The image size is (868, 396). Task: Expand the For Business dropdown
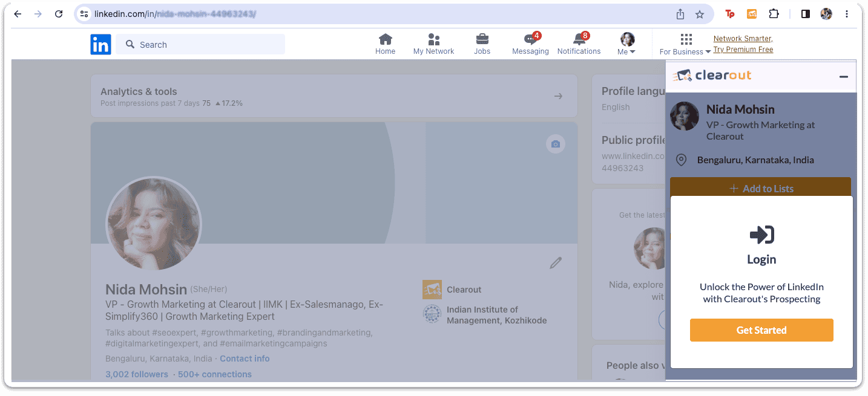coord(685,44)
